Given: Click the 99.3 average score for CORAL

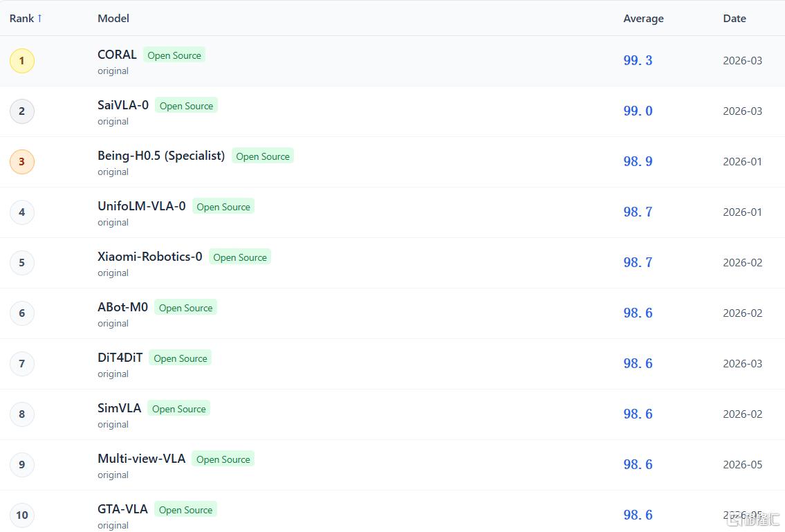Looking at the screenshot, I should tap(638, 61).
